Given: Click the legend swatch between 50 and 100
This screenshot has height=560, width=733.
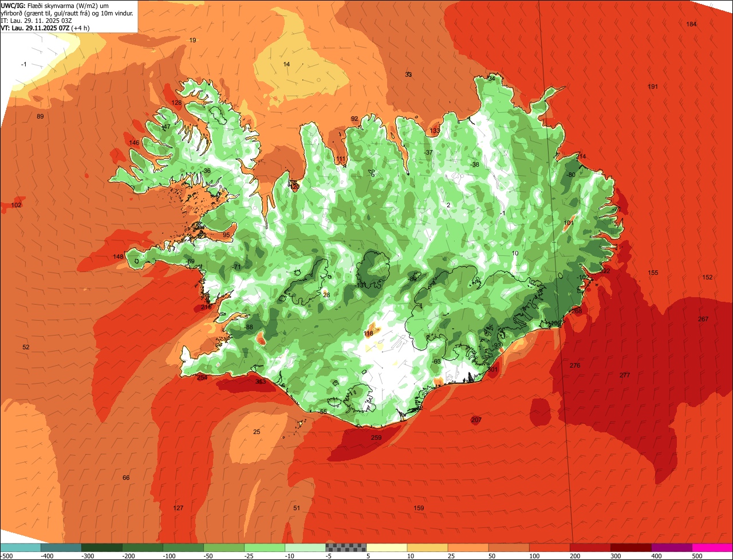Looking at the screenshot, I should pos(508,547).
